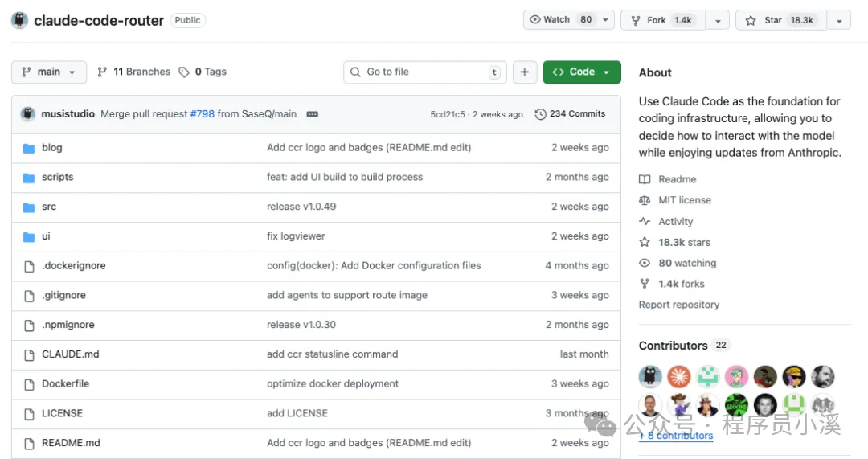Open 'add agents to support route image' commit
This screenshot has width=868, height=459.
coord(346,295)
